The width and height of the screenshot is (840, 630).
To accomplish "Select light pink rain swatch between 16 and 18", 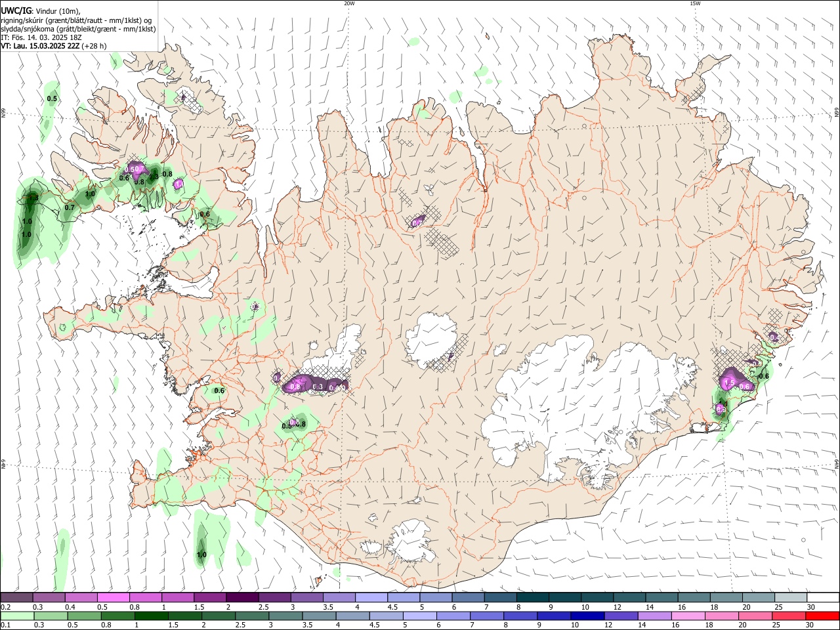I will click(688, 616).
